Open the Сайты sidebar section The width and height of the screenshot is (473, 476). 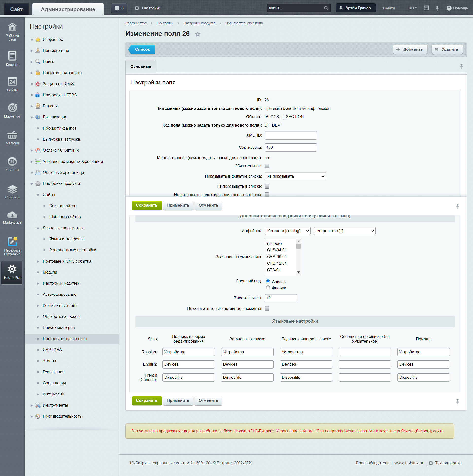[12, 84]
